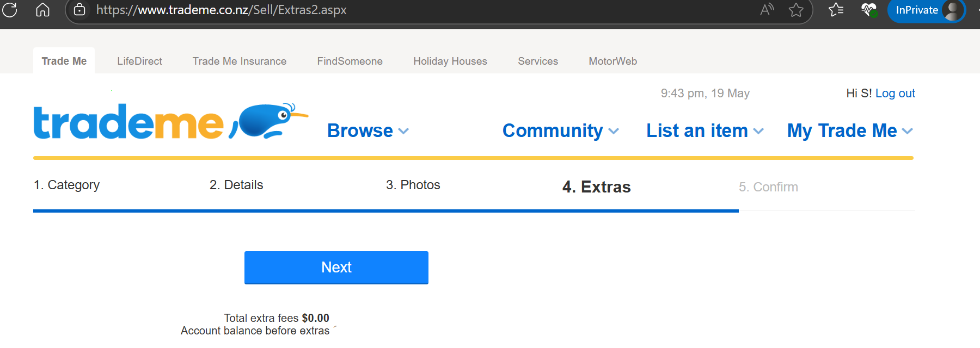Open the Trade Me Insurance tab
Viewport: 980px width, 348px height.
click(x=239, y=61)
